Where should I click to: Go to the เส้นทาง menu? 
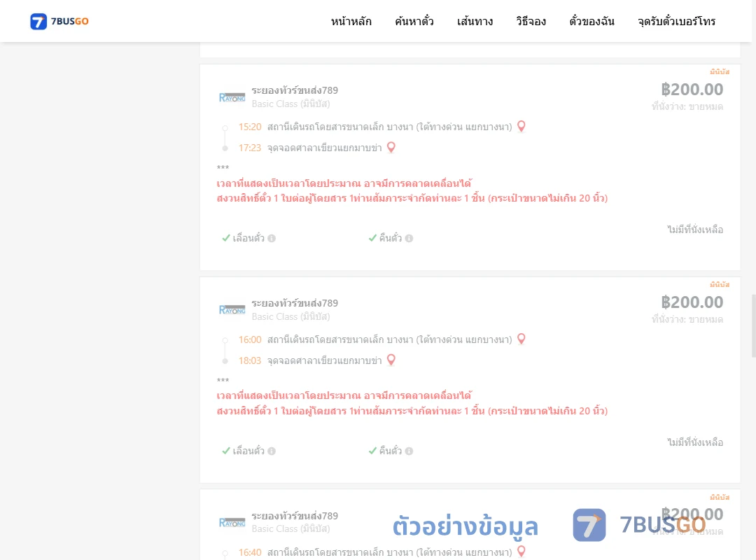click(475, 21)
